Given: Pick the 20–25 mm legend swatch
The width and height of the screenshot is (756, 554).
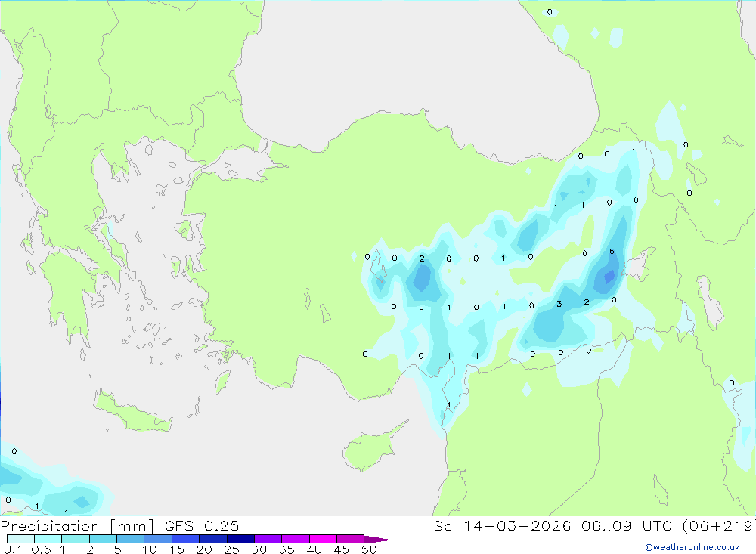Looking at the screenshot, I should [x=212, y=539].
